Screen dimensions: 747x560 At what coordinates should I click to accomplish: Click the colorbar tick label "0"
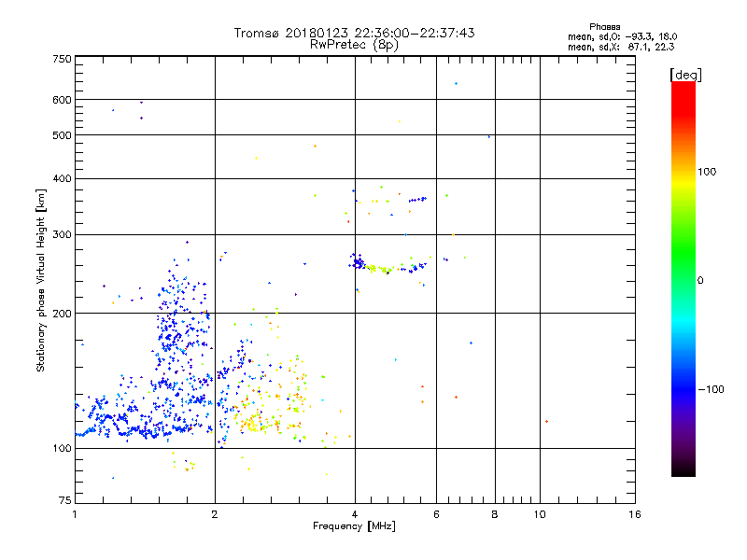pyautogui.click(x=700, y=281)
